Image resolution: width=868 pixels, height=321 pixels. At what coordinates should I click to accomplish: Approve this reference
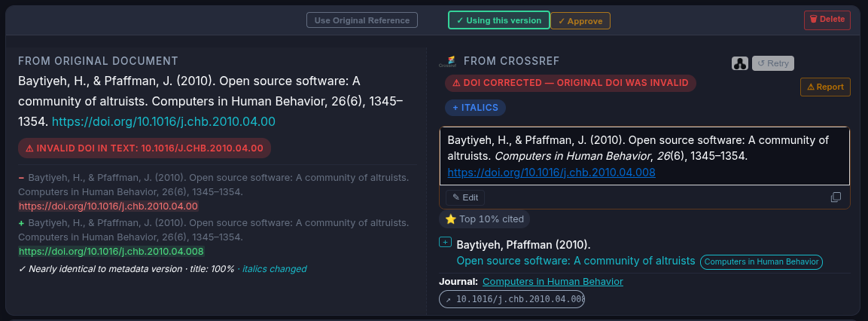click(580, 21)
